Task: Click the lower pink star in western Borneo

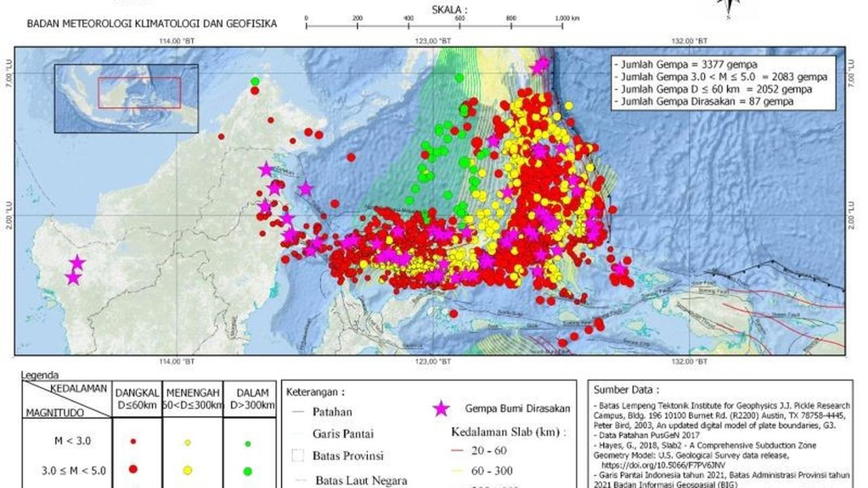Action: [73, 277]
